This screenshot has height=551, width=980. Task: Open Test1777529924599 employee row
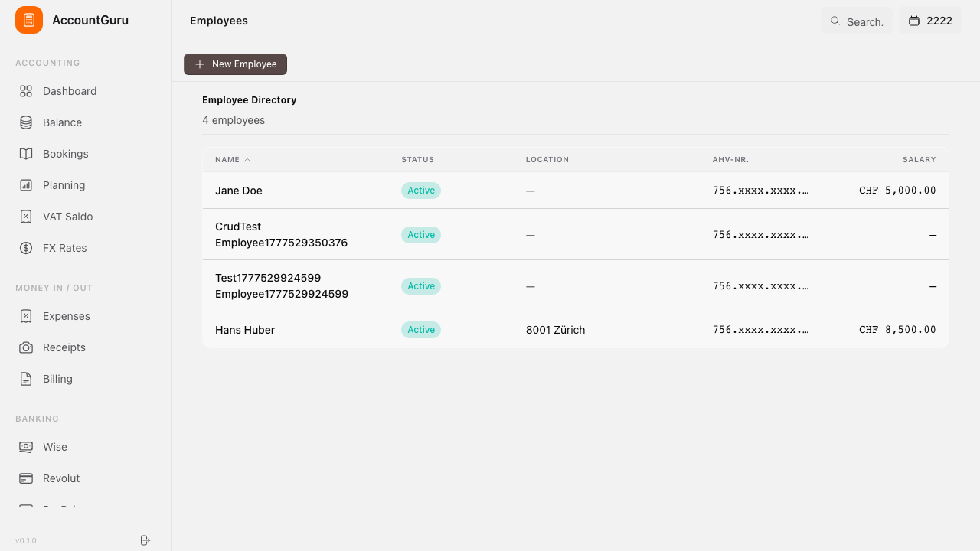click(x=576, y=286)
